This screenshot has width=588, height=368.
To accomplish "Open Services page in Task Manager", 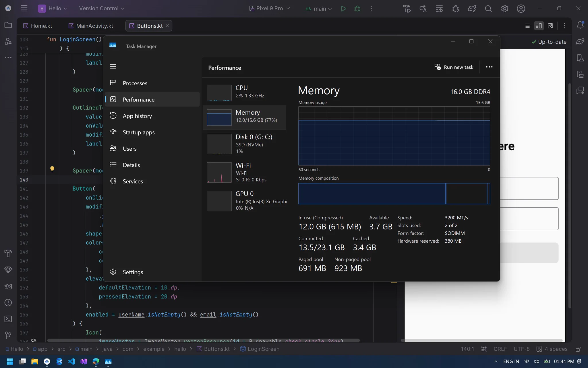I will click(152, 181).
